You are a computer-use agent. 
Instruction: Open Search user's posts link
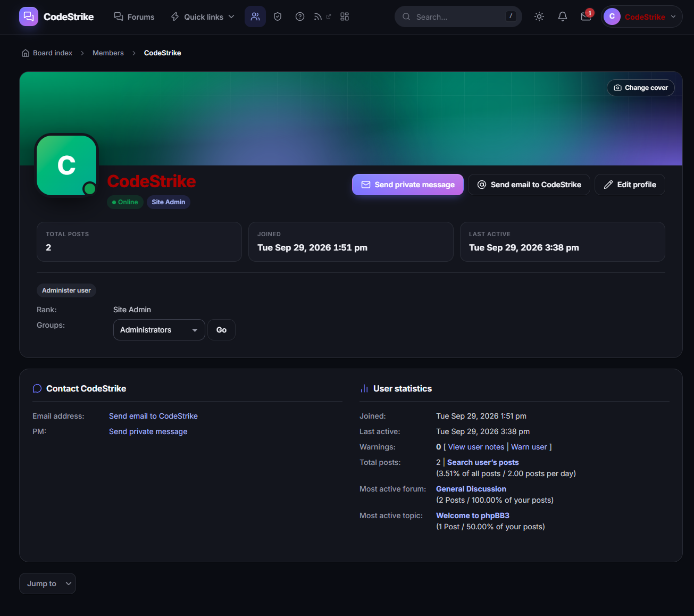(x=483, y=462)
